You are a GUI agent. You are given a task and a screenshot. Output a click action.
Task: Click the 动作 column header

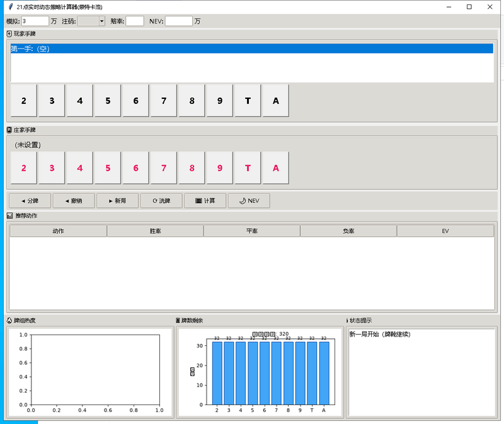tap(58, 231)
